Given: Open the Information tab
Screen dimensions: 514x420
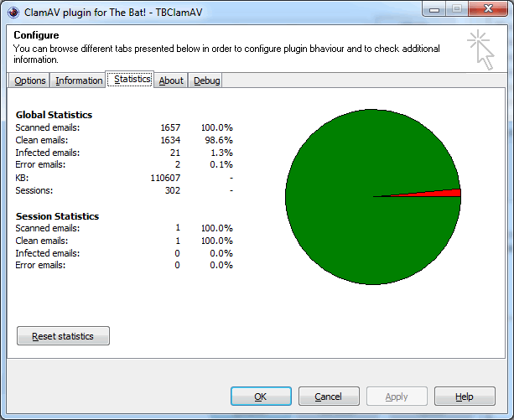Looking at the screenshot, I should (x=79, y=80).
